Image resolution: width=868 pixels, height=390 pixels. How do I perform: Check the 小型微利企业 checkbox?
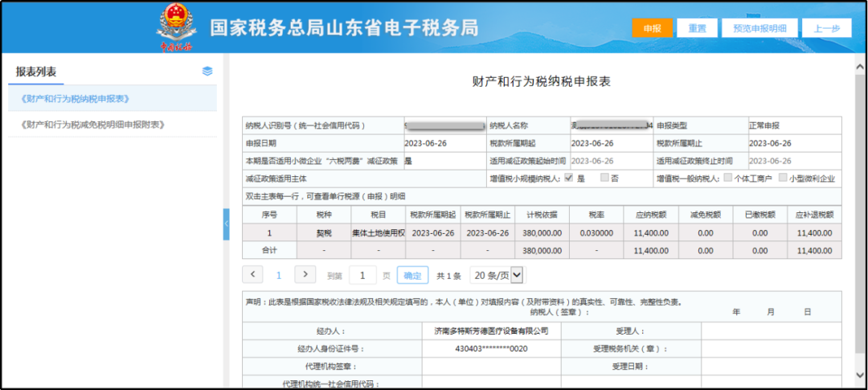[783, 178]
